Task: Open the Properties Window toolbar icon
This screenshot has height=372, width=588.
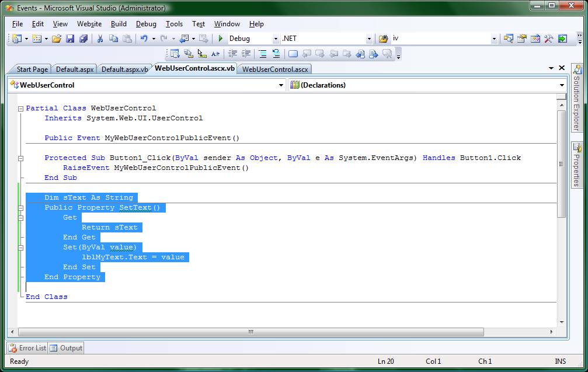Action: [521, 39]
